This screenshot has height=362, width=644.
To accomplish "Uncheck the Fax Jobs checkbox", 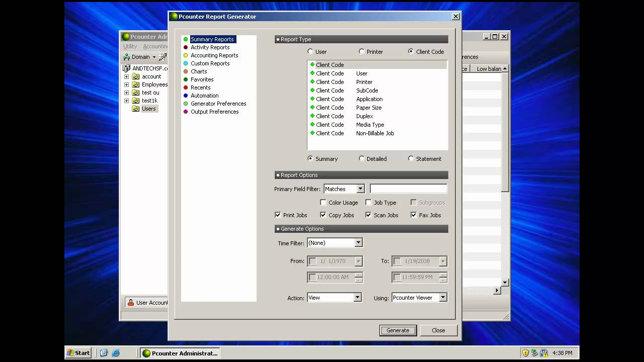I will 414,215.
